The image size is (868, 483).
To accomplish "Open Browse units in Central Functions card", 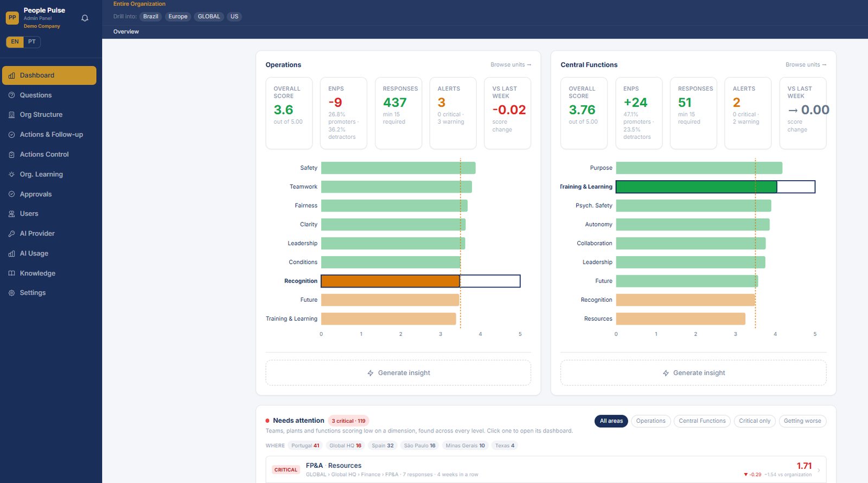I will (806, 65).
